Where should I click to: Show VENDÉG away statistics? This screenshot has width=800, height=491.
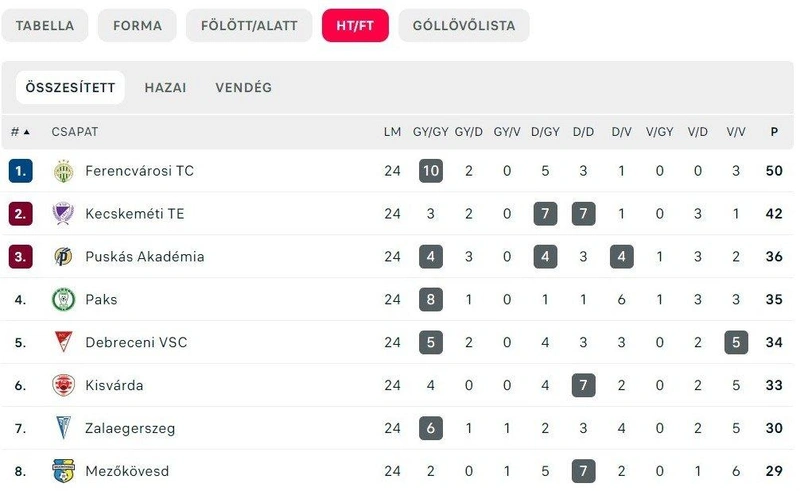pos(243,88)
